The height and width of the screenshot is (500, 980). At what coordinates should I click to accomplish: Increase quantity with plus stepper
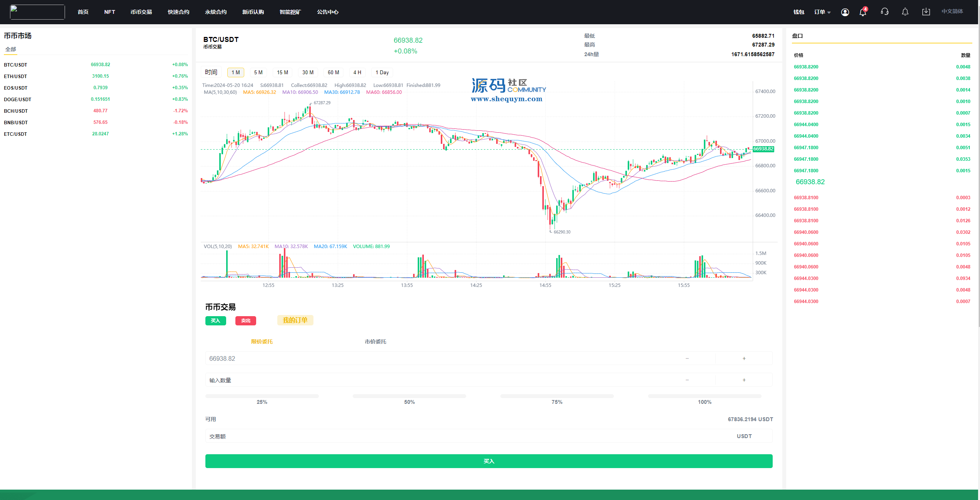(x=744, y=380)
